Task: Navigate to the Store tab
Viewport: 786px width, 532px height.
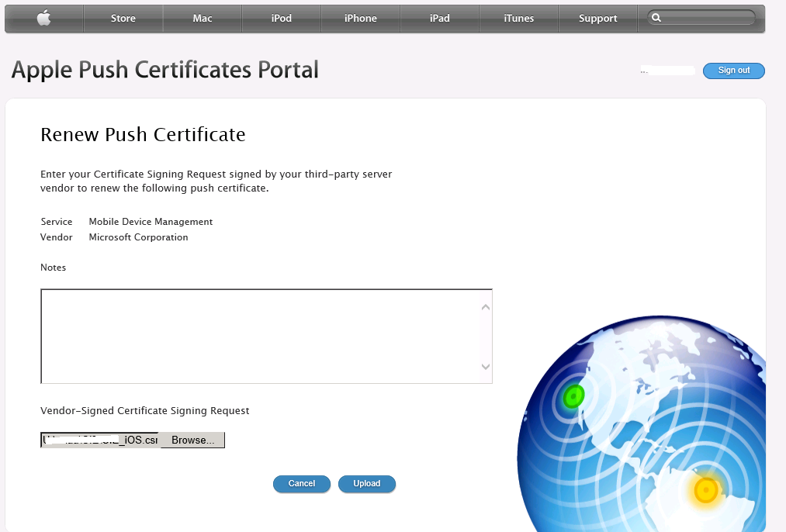Action: click(123, 18)
